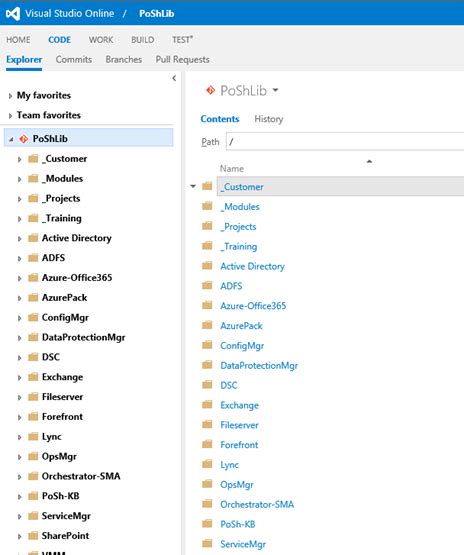464x555 pixels.
Task: Click the AzurePack folder icon in the tree
Action: [x=33, y=297]
